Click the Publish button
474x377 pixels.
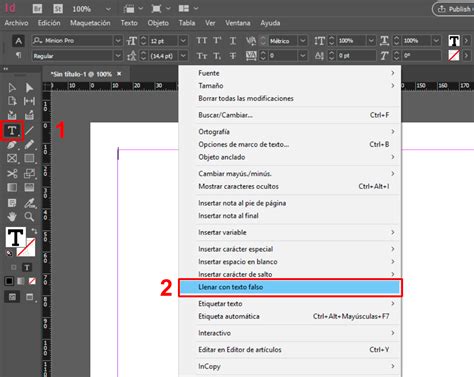pos(454,9)
